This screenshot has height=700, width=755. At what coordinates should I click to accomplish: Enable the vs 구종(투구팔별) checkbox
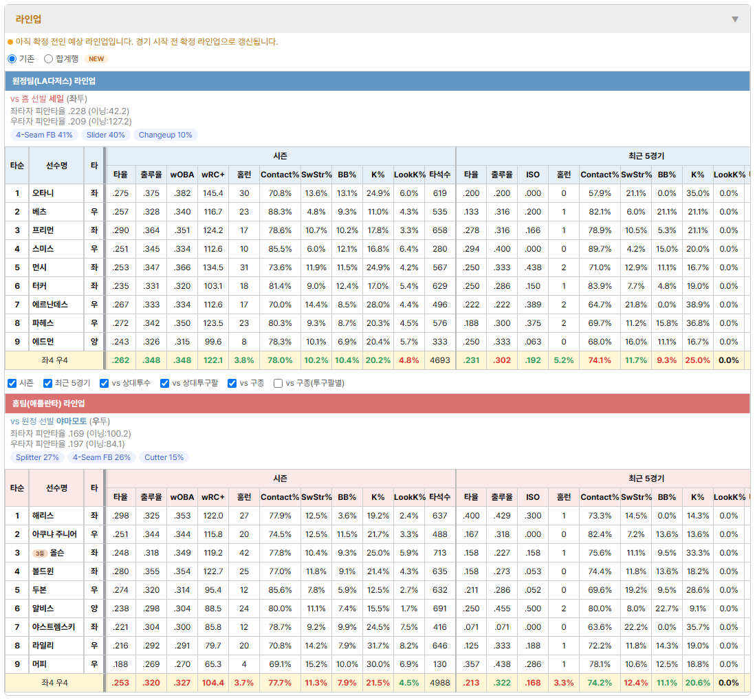click(278, 383)
